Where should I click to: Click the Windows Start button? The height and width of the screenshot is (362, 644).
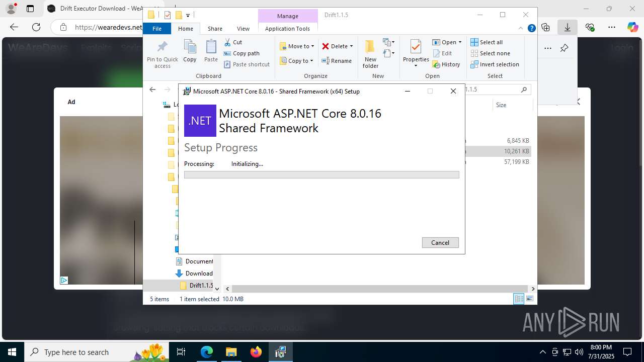[x=12, y=352]
